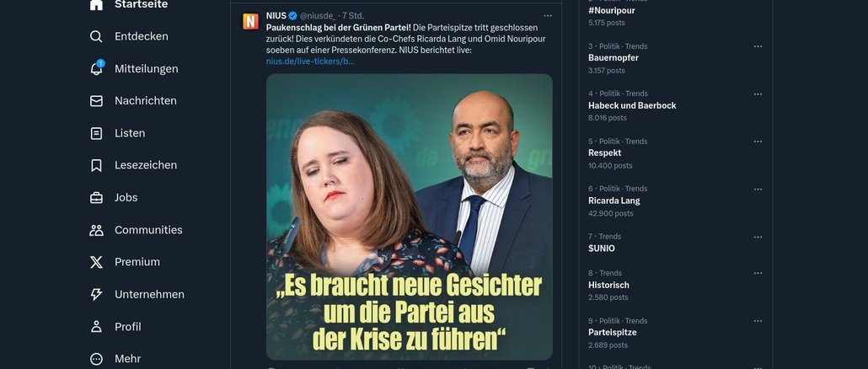Screen dimensions: 868x369
Task: Open the nius.de live-tickers link
Action: tap(310, 61)
